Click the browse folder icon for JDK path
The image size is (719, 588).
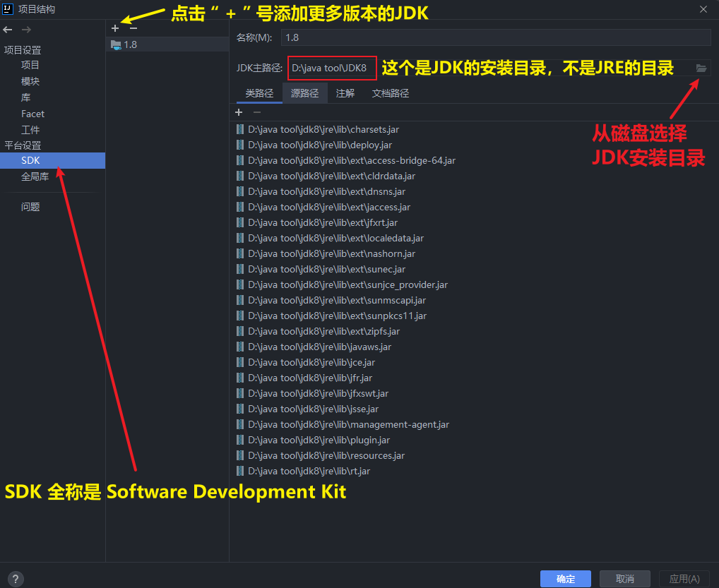coord(701,68)
